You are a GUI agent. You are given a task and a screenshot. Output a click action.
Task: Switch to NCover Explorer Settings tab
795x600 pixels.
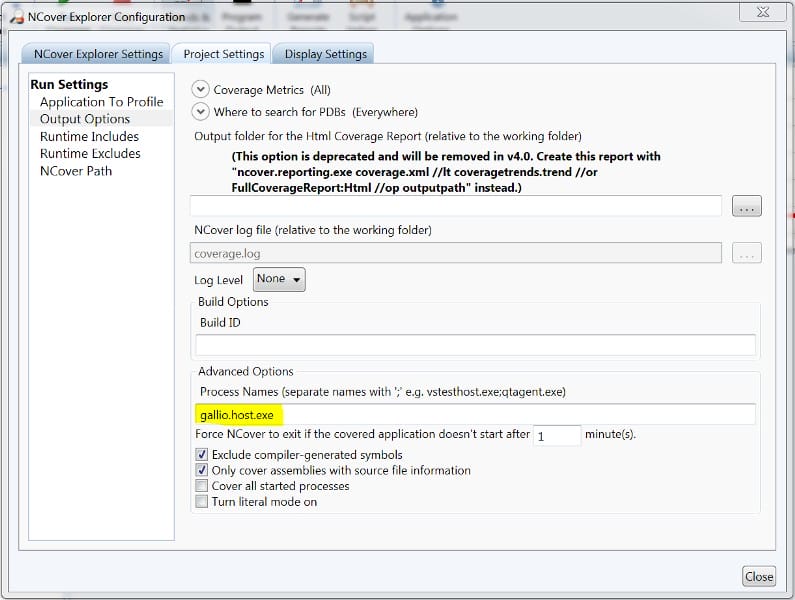click(x=97, y=54)
